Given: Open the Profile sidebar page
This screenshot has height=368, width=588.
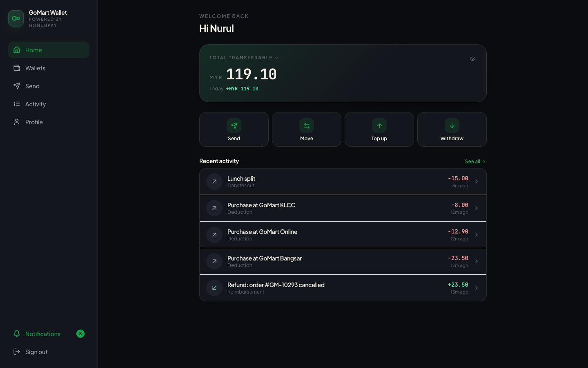Looking at the screenshot, I should pos(49,122).
